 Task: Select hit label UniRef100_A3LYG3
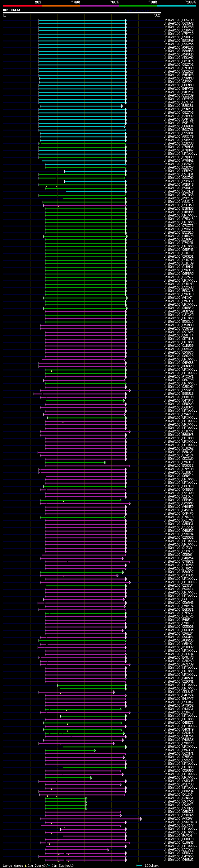pyautogui.click(x=178, y=784)
